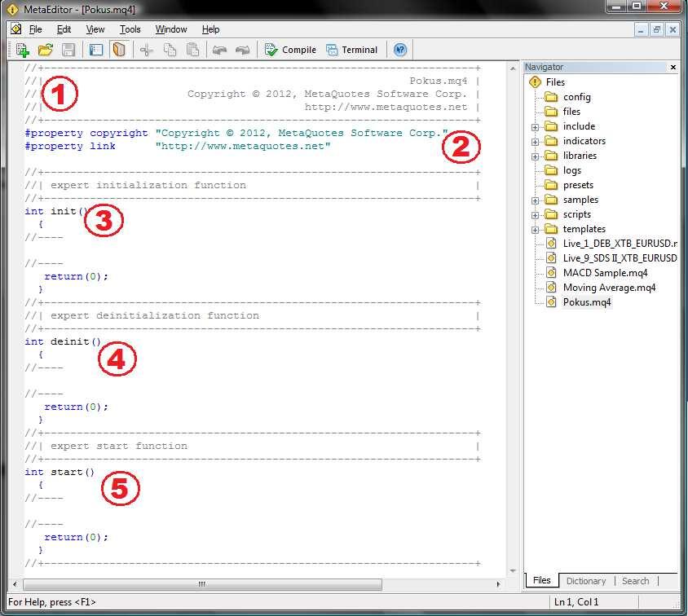Open the View menu

tap(95, 29)
